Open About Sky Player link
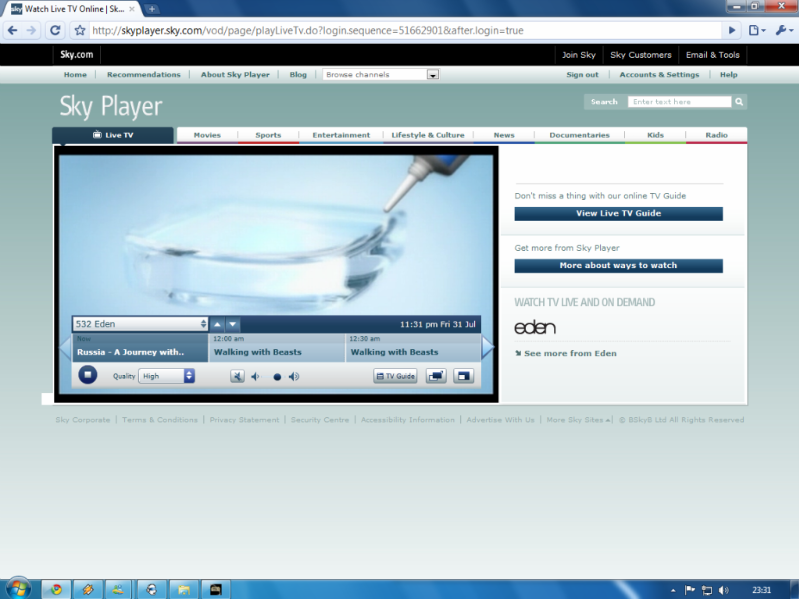 tap(235, 74)
